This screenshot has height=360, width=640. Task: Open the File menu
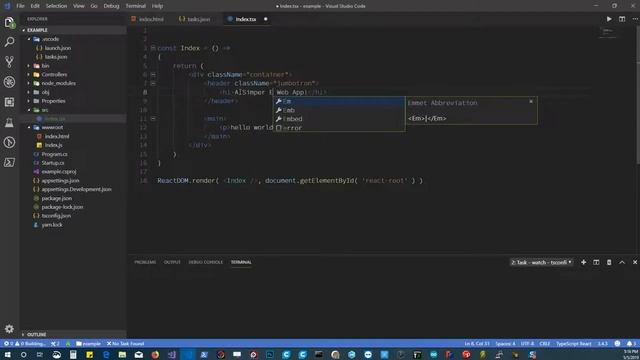[x=20, y=6]
